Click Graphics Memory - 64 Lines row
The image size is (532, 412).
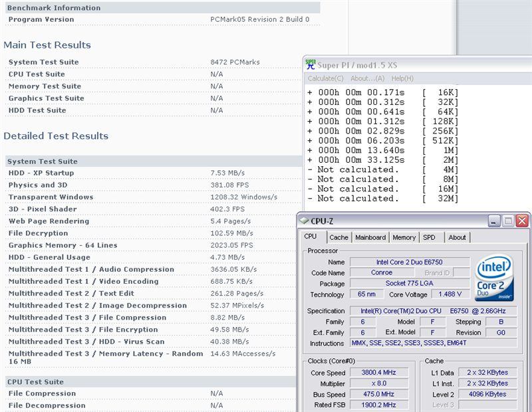(x=153, y=245)
